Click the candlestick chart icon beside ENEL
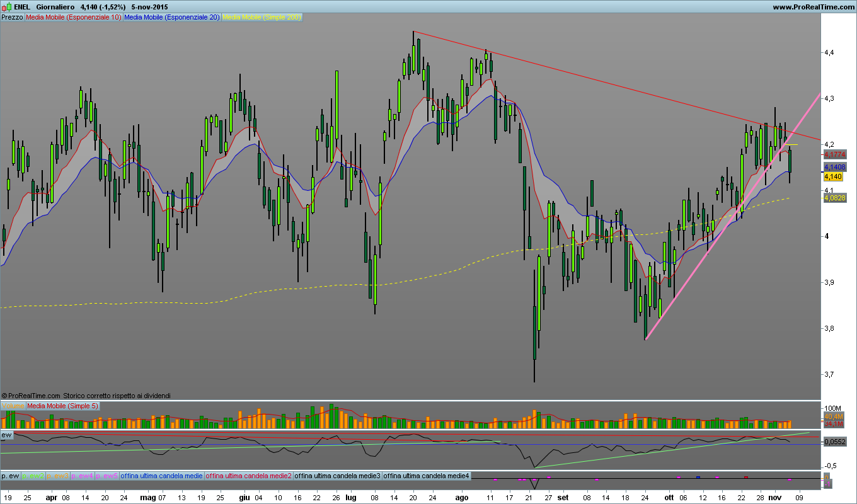857x504 pixels. (x=6, y=7)
